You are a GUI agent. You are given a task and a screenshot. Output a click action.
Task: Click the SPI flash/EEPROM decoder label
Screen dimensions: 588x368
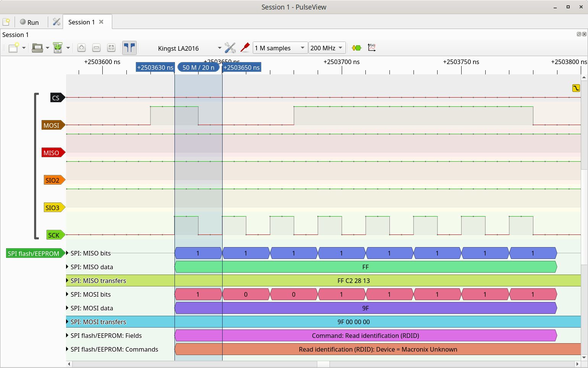(x=34, y=254)
